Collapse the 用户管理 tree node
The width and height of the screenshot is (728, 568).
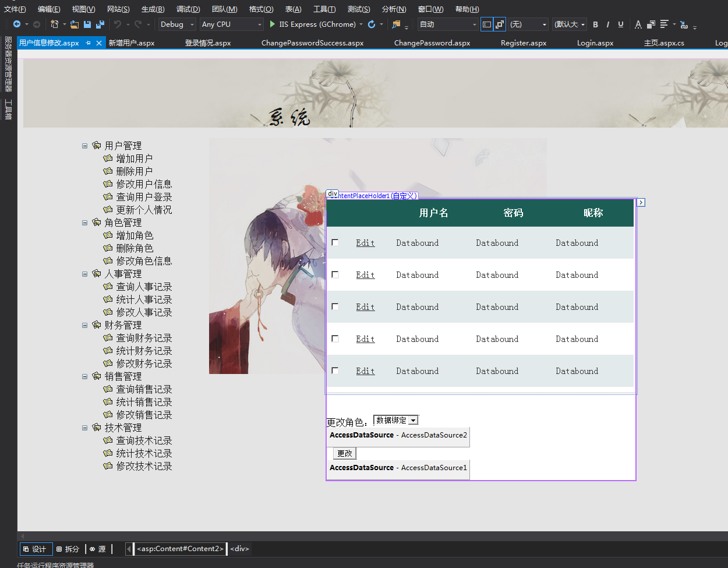tap(85, 146)
